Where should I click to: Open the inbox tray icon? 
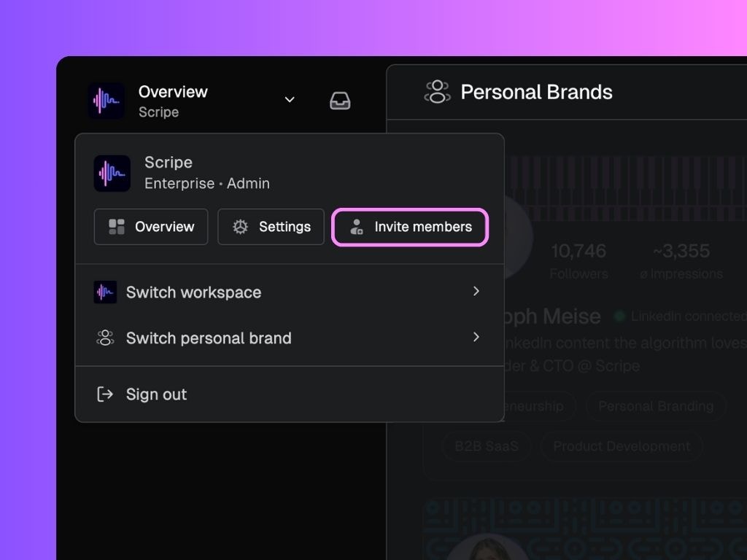[340, 101]
